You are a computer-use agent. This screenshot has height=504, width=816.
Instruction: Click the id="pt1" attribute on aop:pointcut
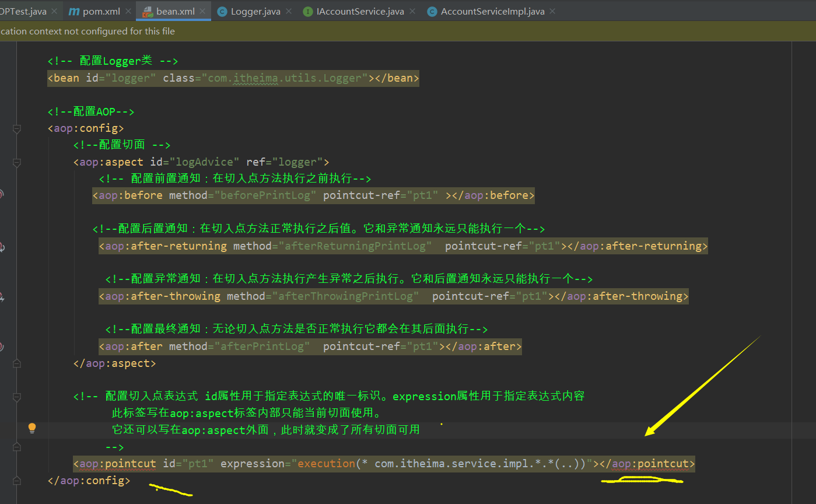pyautogui.click(x=188, y=464)
